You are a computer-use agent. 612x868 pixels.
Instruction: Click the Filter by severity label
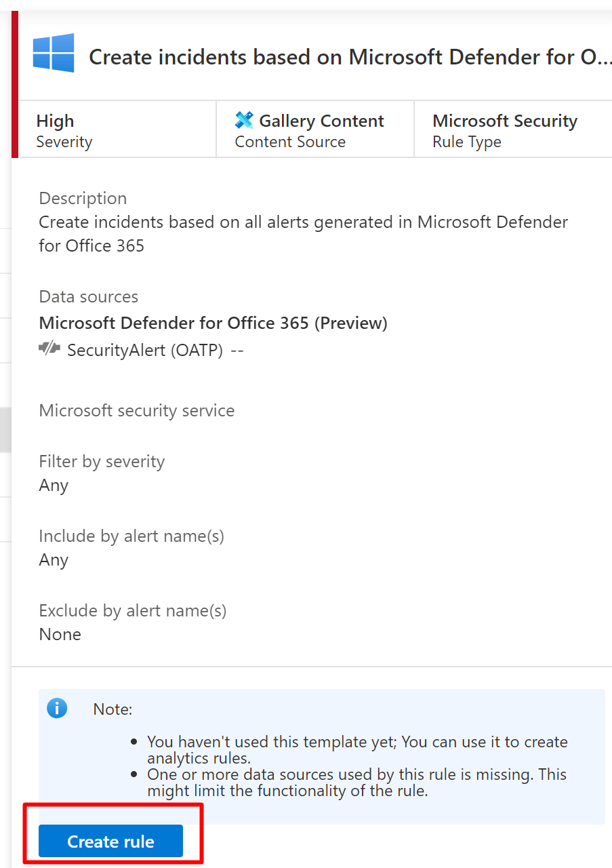point(102,461)
